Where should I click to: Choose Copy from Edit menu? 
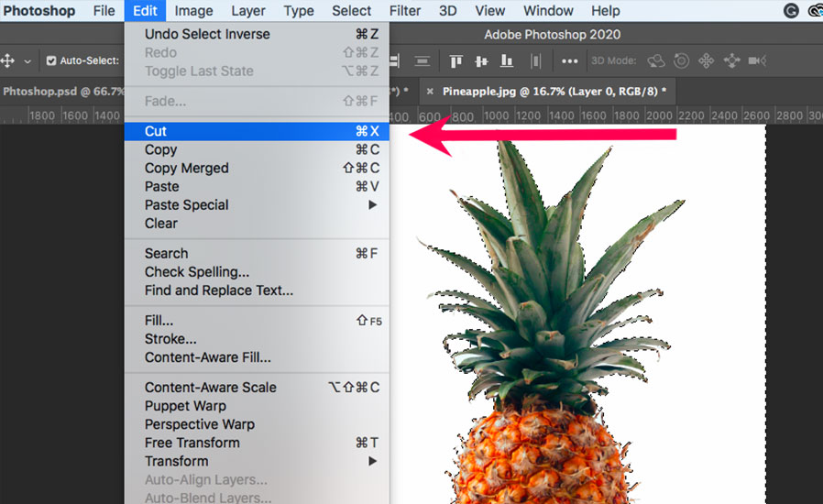(x=258, y=149)
